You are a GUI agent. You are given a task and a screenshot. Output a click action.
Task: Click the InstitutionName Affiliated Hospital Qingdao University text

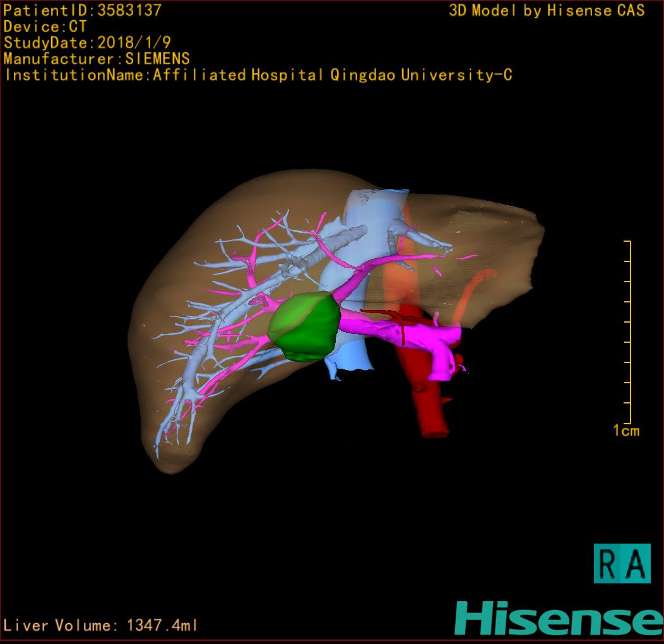coord(258,75)
